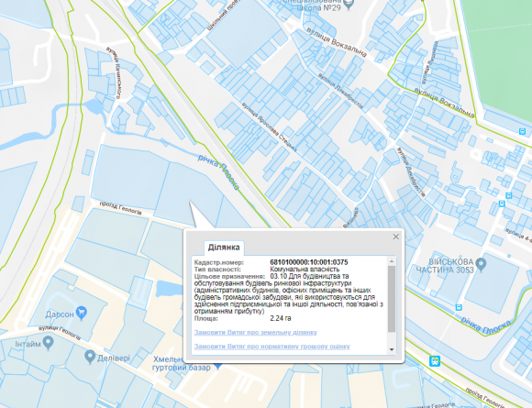
Task: Switch to the Ділянка tab
Action: click(224, 248)
